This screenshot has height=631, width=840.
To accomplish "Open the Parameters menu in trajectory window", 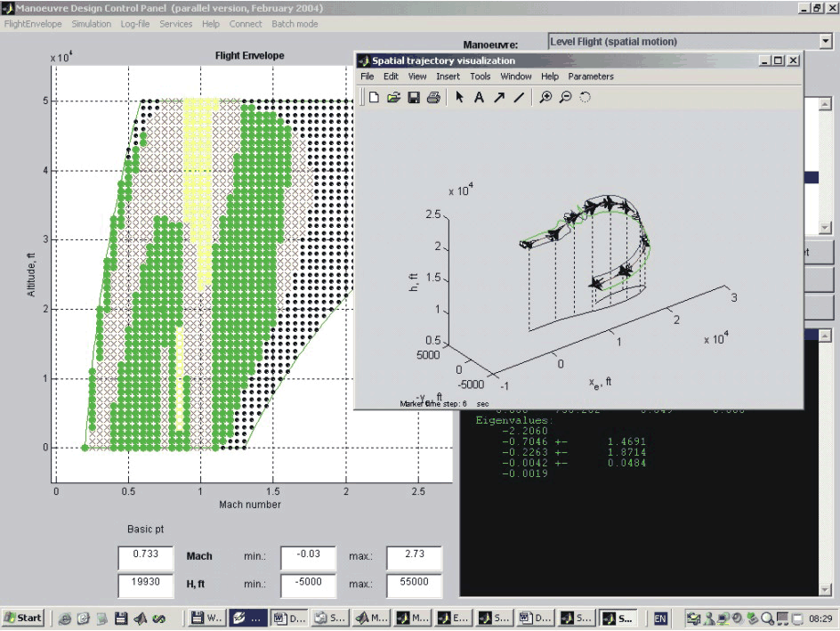I will [591, 77].
